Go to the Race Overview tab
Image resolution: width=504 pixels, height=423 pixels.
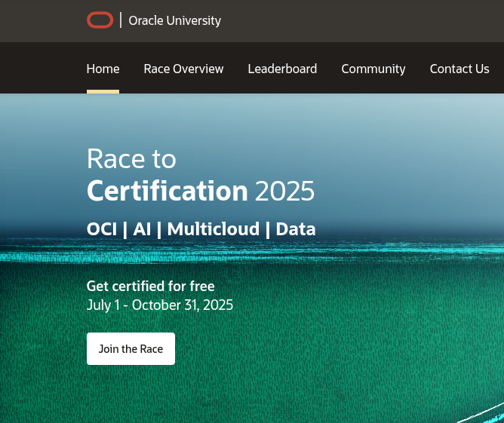(x=183, y=69)
